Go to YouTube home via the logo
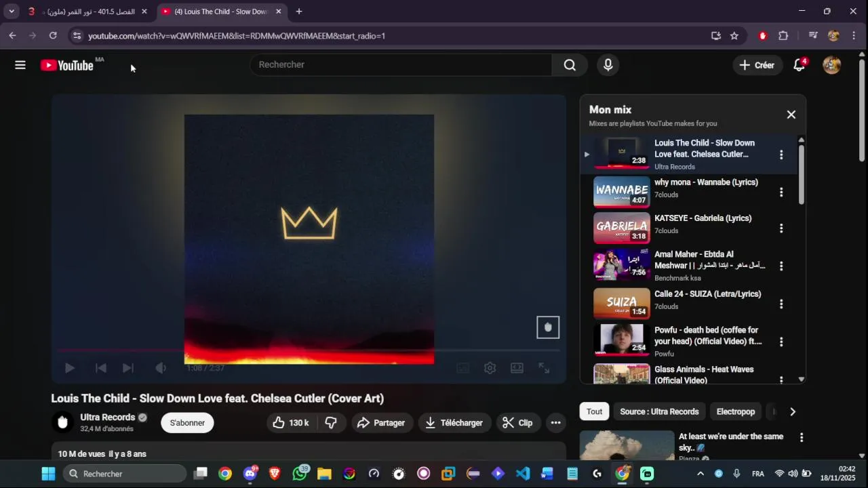Image resolution: width=868 pixels, height=488 pixels. (66, 65)
